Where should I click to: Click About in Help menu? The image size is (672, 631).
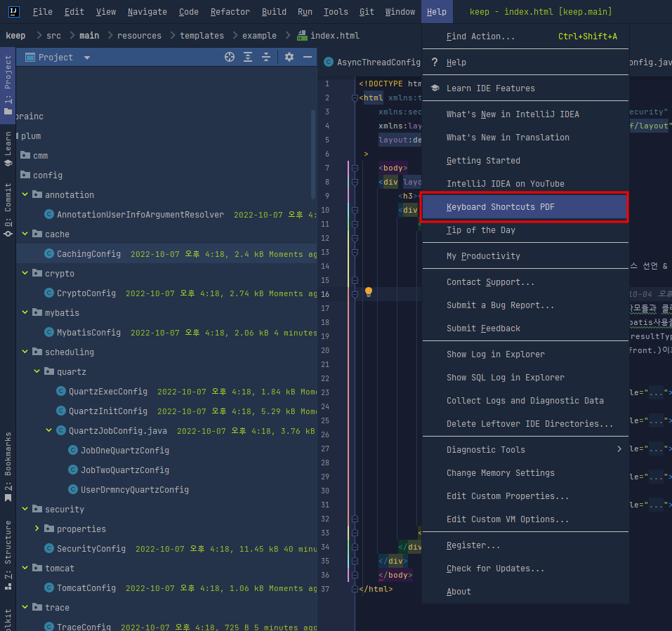(x=525, y=591)
